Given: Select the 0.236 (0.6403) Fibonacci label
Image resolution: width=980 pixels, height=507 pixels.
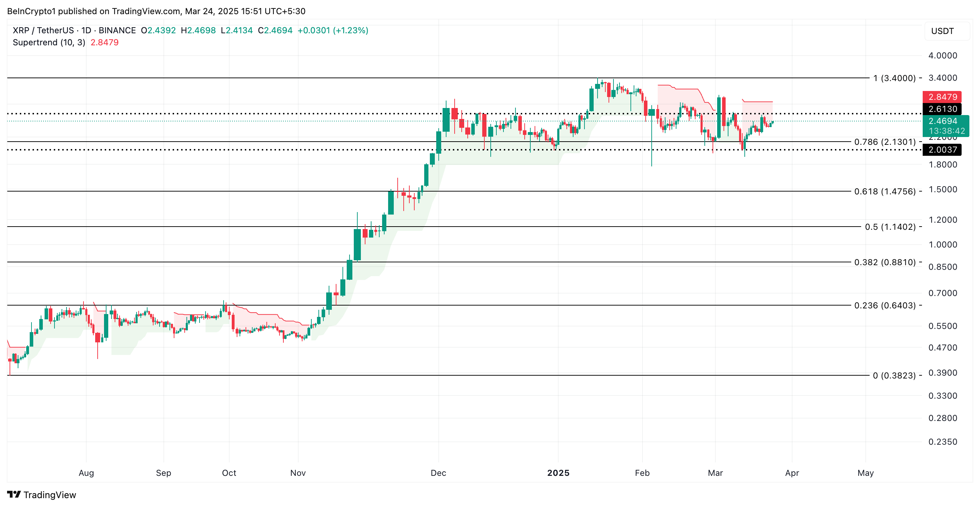Looking at the screenshot, I should (884, 305).
